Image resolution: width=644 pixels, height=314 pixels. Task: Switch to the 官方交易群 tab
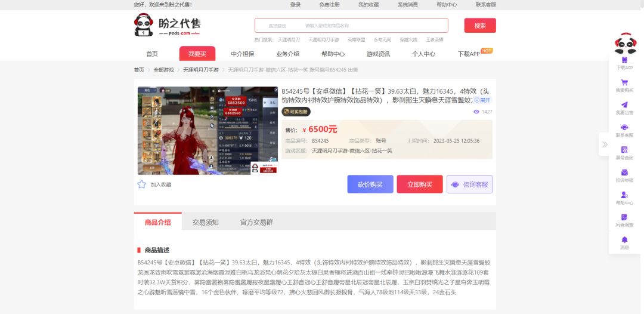tap(256, 222)
